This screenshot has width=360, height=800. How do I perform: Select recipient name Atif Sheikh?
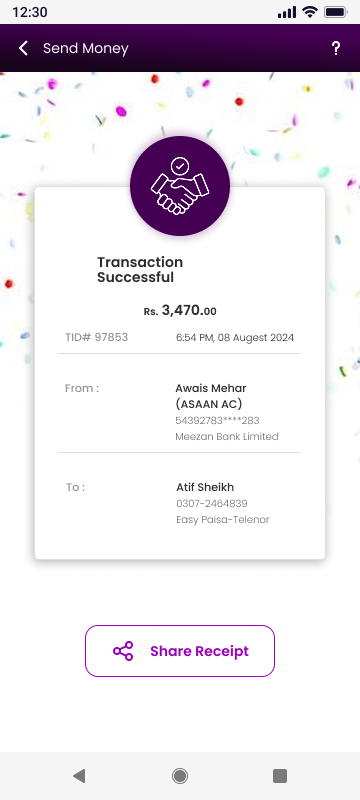pyautogui.click(x=205, y=487)
